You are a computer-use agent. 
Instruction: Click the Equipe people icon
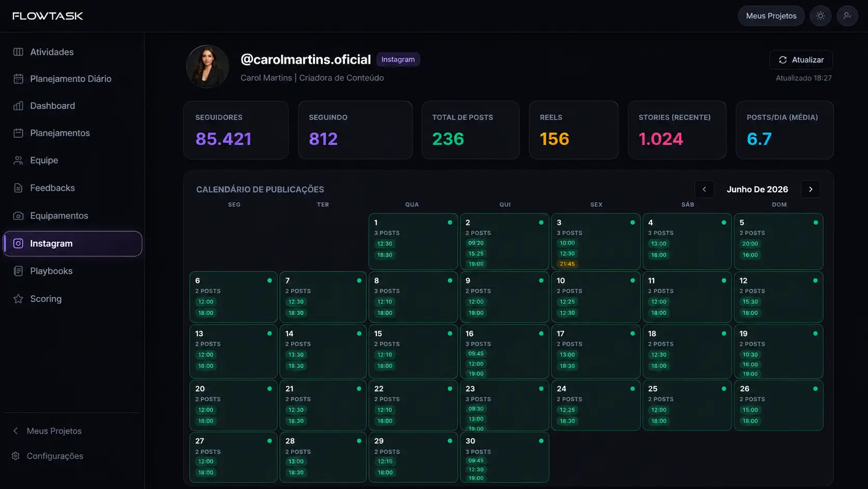[18, 161]
